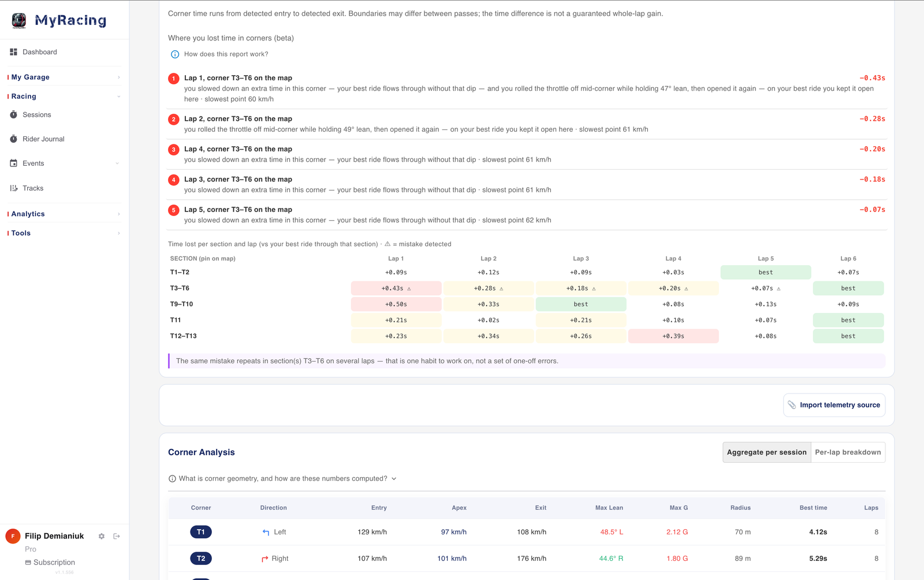Click the Tracks icon in sidebar

(13, 188)
